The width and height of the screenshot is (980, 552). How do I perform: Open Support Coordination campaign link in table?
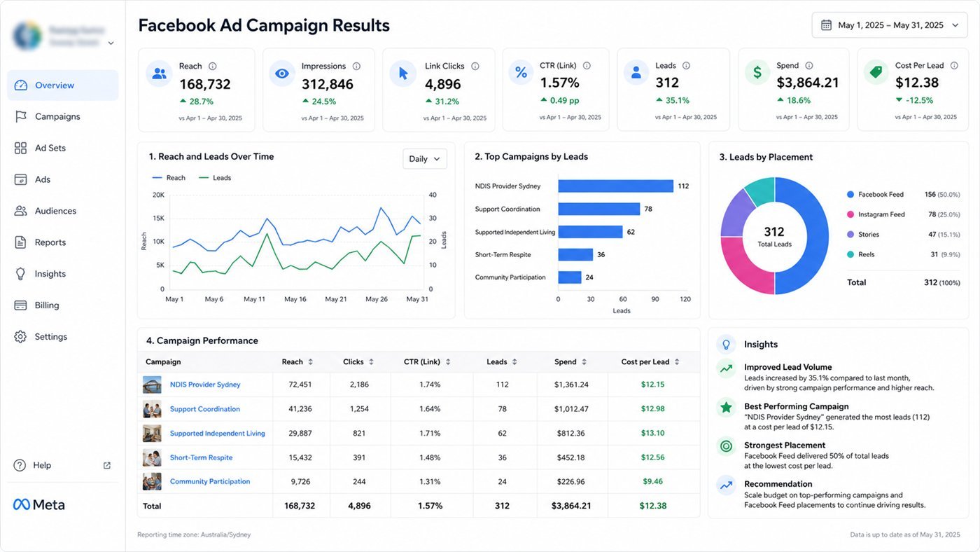tap(205, 409)
